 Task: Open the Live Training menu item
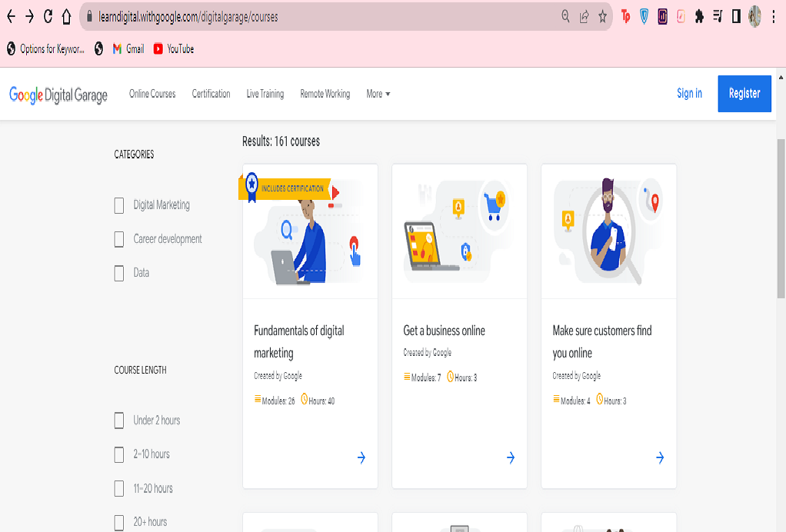(x=265, y=94)
